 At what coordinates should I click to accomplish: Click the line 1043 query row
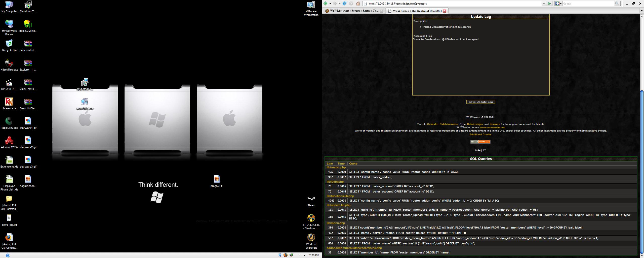click(480, 201)
